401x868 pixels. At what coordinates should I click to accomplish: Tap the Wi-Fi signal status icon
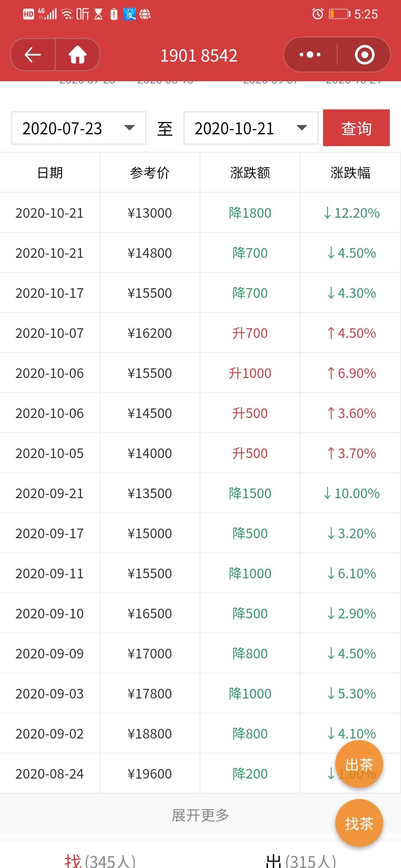(67, 14)
